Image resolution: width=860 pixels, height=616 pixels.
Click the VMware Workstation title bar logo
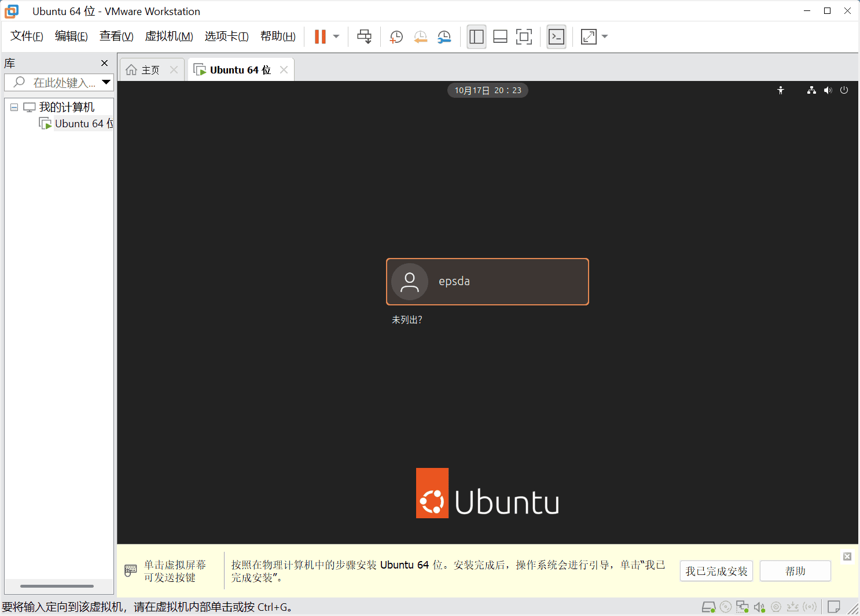[12, 11]
